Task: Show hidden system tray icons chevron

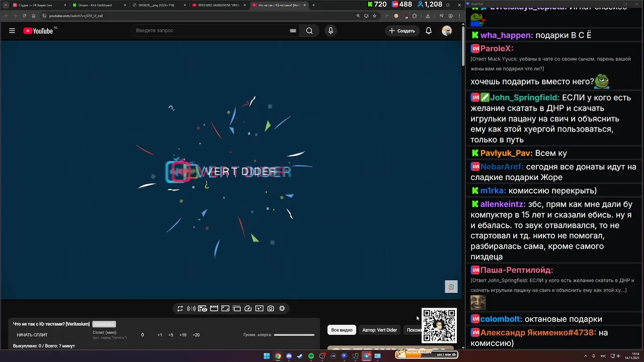Action: point(585,356)
